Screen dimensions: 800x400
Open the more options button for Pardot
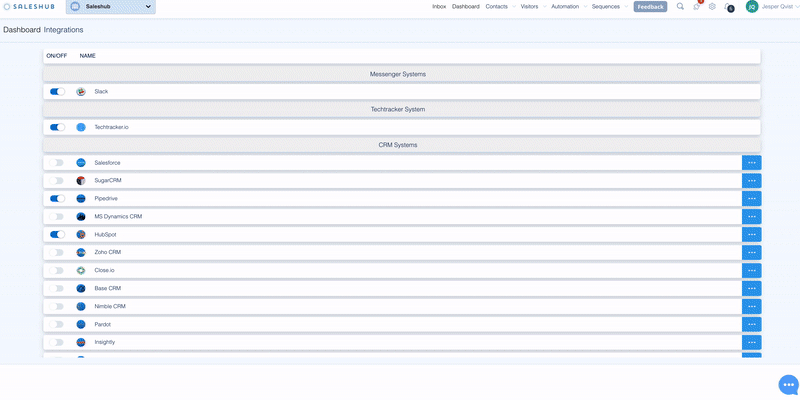752,324
